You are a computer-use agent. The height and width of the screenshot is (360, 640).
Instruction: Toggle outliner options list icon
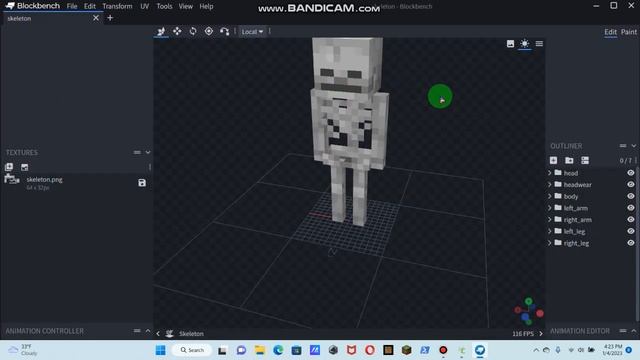click(x=585, y=160)
